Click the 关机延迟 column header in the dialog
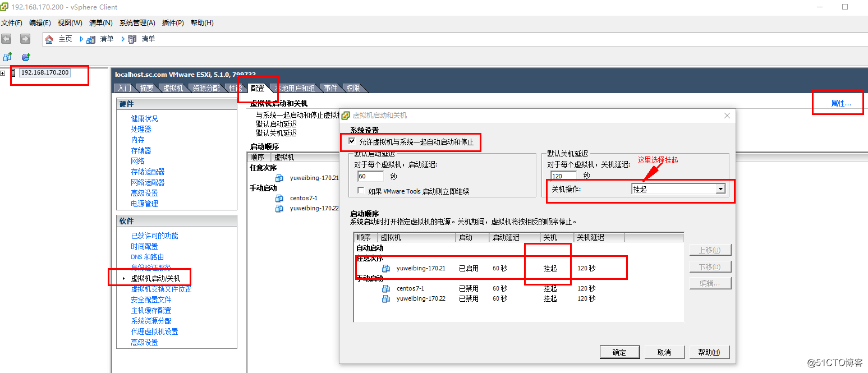 pyautogui.click(x=599, y=237)
